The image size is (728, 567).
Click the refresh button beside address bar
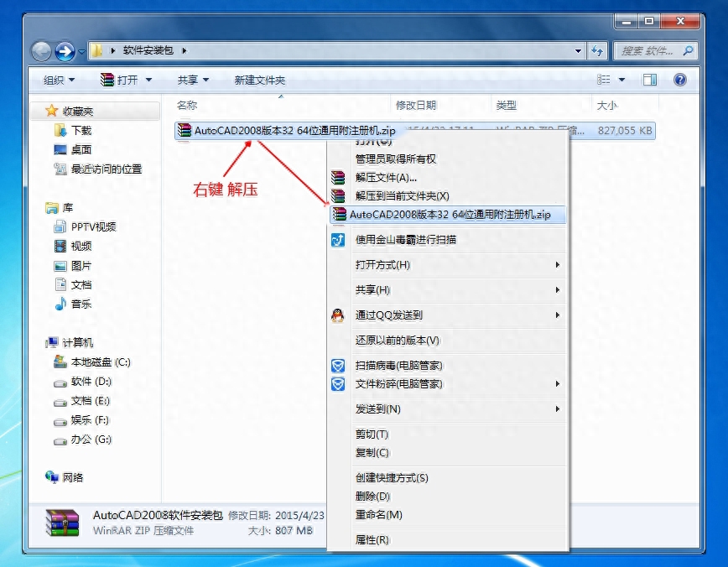(597, 51)
